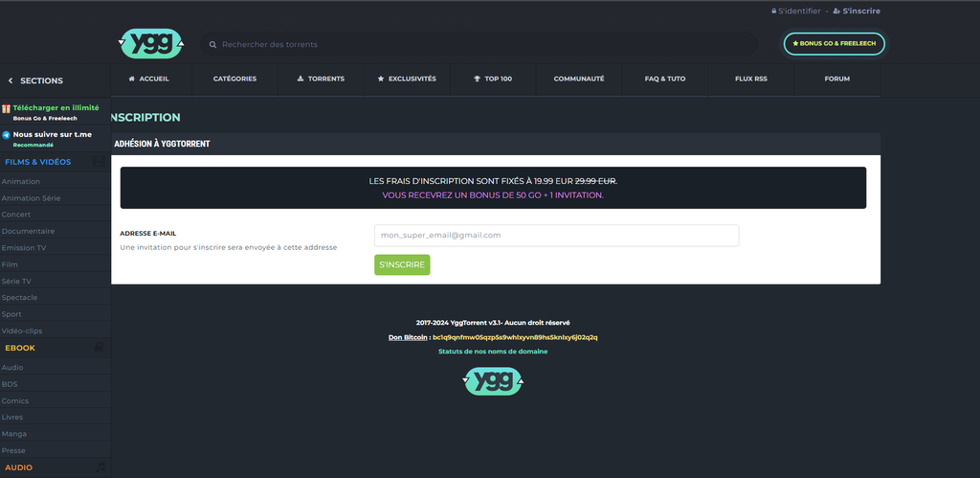980x478 pixels.
Task: Collapse the Sections sidebar chevron
Action: (x=10, y=80)
